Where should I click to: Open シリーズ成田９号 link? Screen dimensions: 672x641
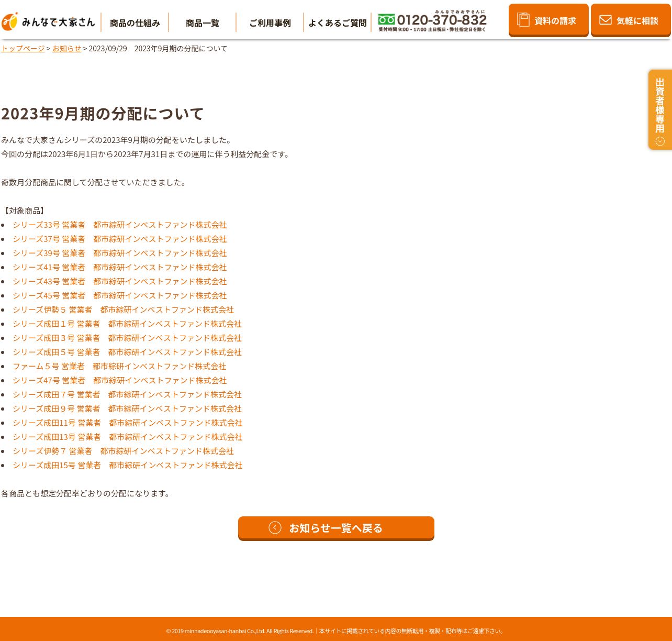tap(127, 408)
